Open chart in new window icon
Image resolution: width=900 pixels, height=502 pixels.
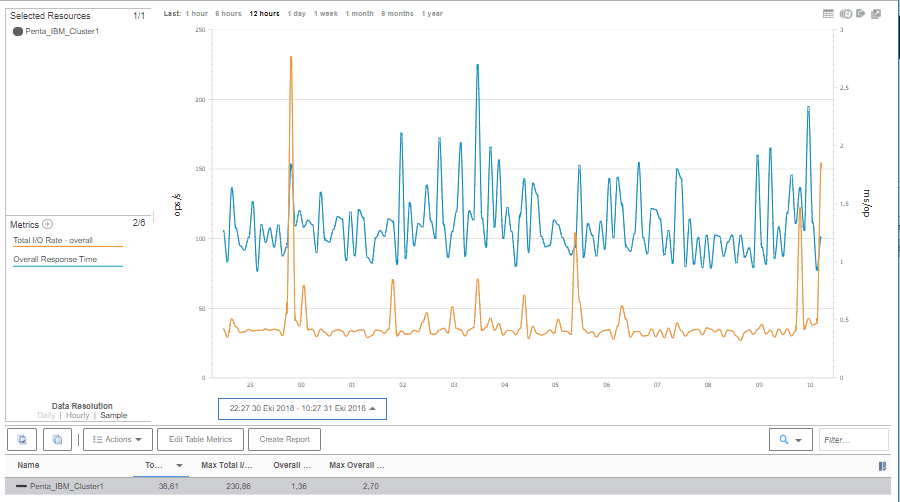pyautogui.click(x=876, y=14)
